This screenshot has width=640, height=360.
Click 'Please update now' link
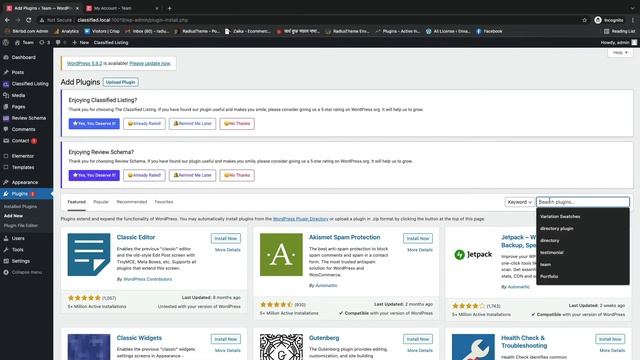[x=150, y=63]
